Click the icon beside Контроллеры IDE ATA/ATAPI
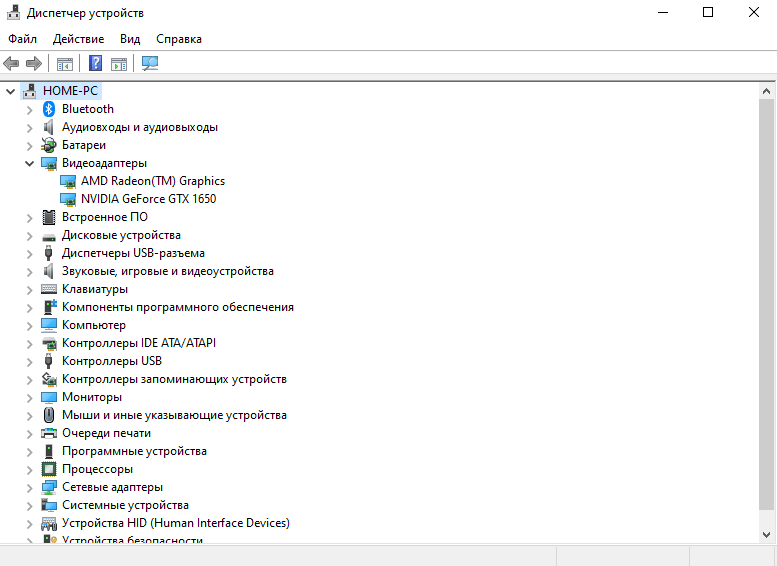Viewport: 777px width, 566px height. 49,343
